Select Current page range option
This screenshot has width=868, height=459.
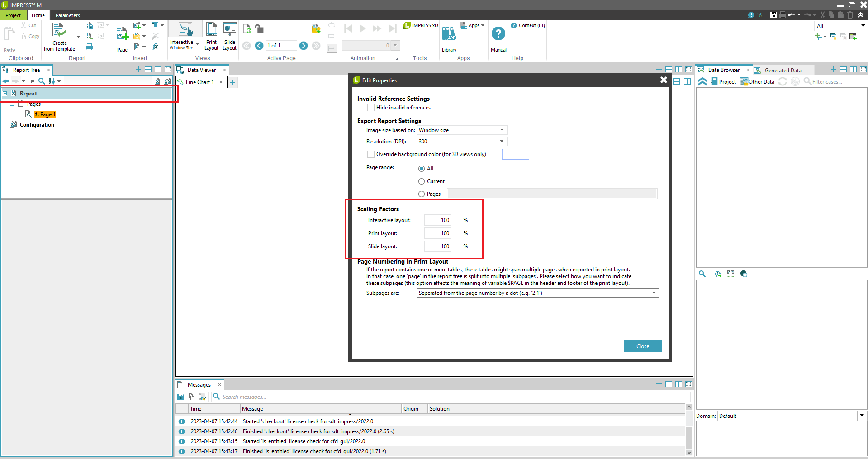point(422,181)
